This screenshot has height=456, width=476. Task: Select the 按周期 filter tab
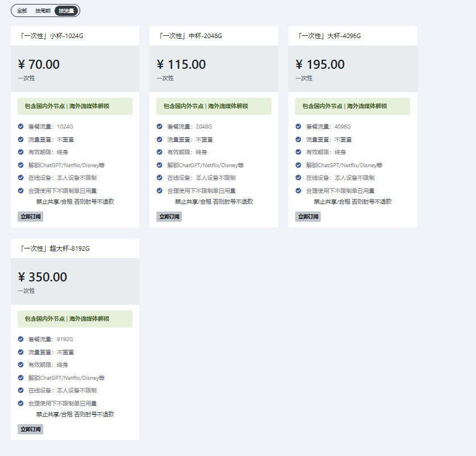43,11
